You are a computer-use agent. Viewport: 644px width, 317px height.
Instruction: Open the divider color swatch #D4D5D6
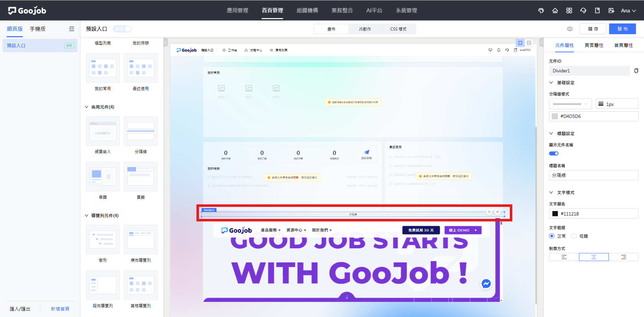click(x=555, y=116)
